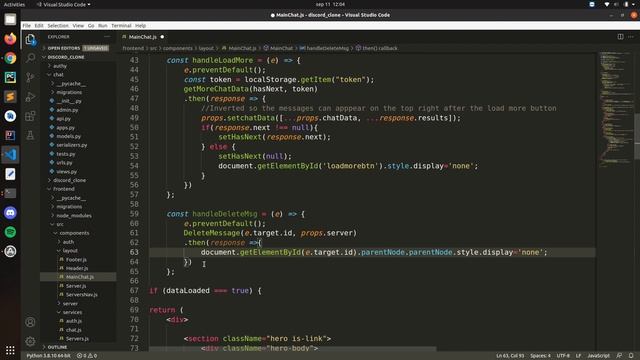The image size is (640, 360).
Task: Expand the node_modules folder
Action: (73, 216)
